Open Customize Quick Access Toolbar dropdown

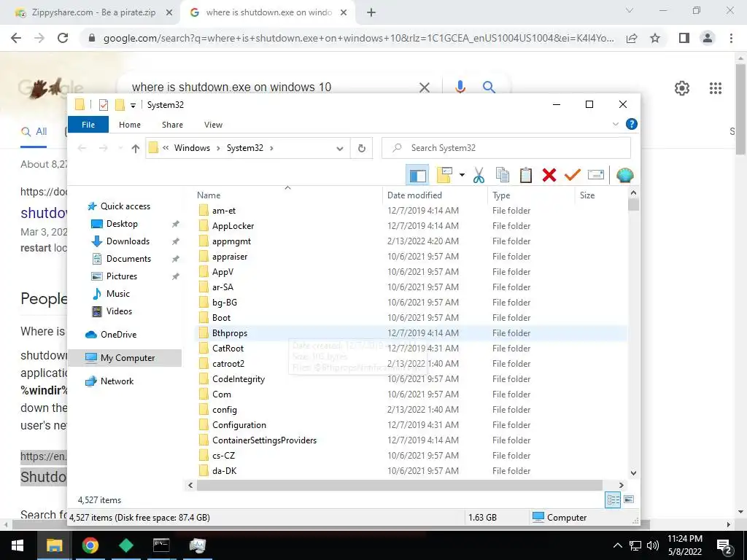tap(133, 105)
